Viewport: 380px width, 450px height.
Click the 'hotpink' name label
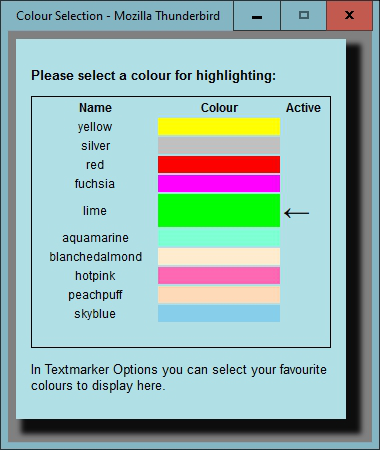click(95, 276)
